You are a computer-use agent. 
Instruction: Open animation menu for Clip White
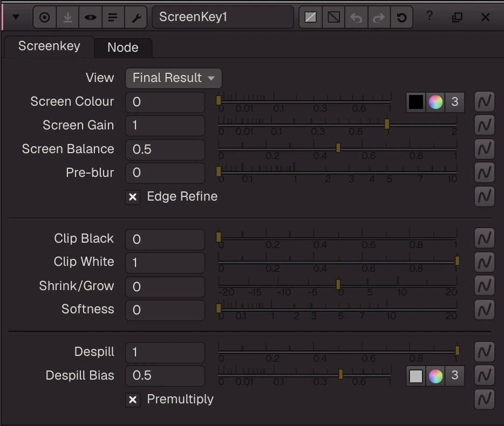485,262
